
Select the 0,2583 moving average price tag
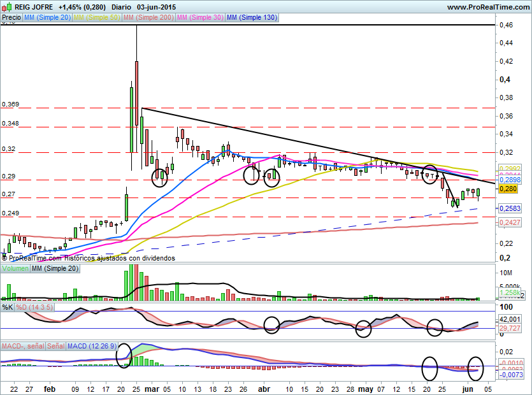pos(510,208)
